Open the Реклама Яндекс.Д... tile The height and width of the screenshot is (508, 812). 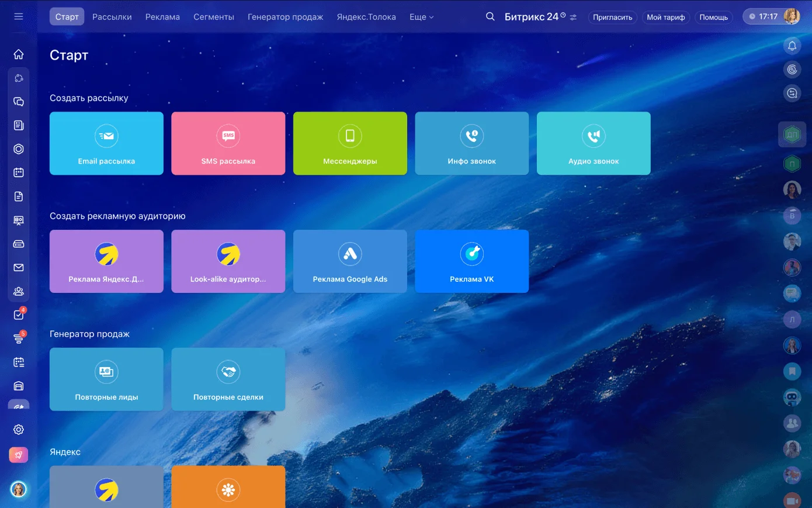[x=106, y=261]
